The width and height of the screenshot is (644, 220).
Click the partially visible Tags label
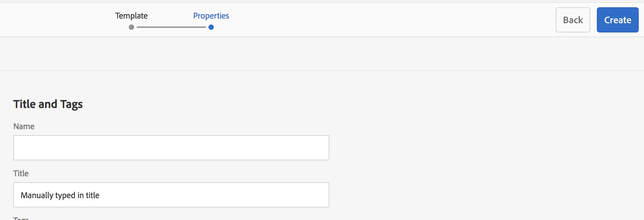[21, 218]
